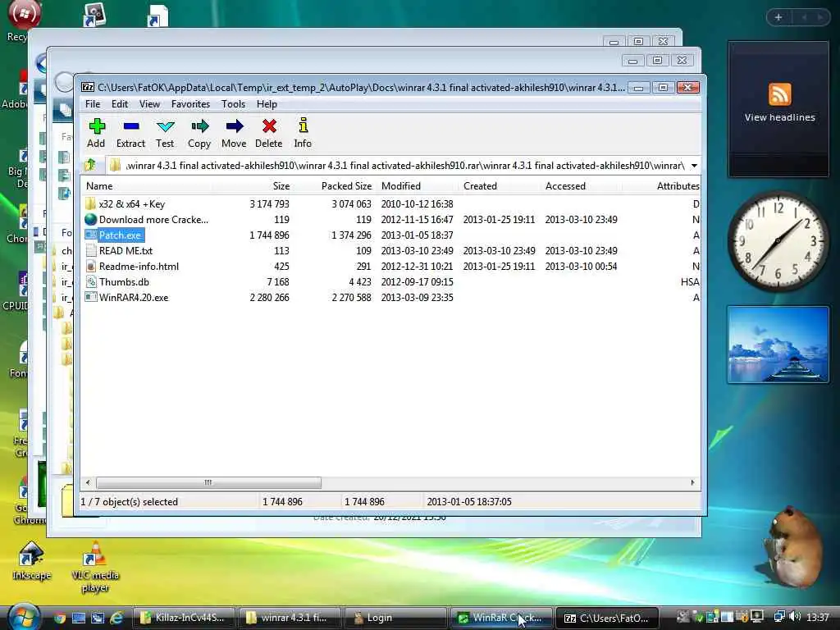Click the Windows Start orb
Screen dimensions: 840x630
click(22, 616)
